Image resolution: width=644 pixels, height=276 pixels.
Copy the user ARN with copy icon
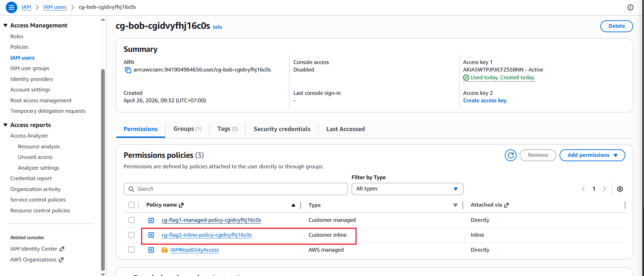coord(128,70)
